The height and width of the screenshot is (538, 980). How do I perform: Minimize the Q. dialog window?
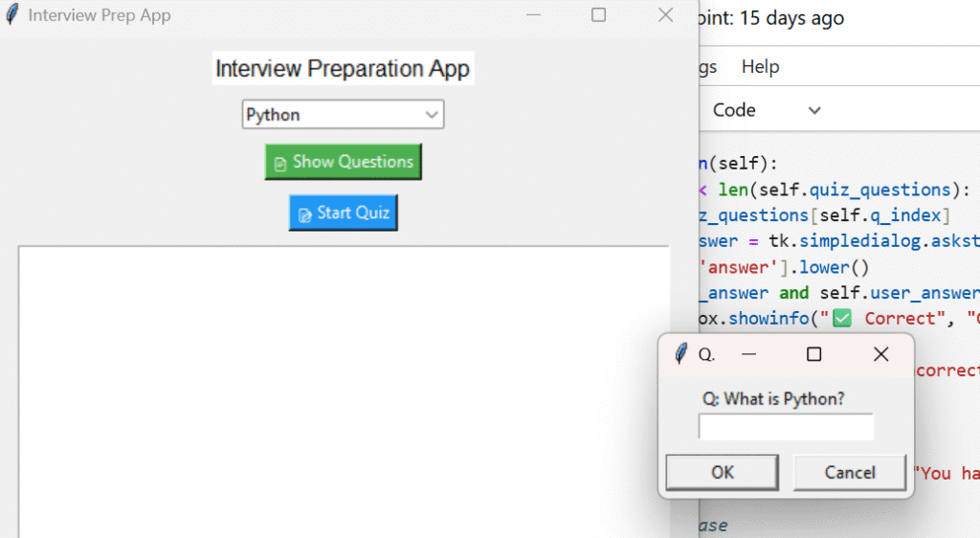(748, 354)
